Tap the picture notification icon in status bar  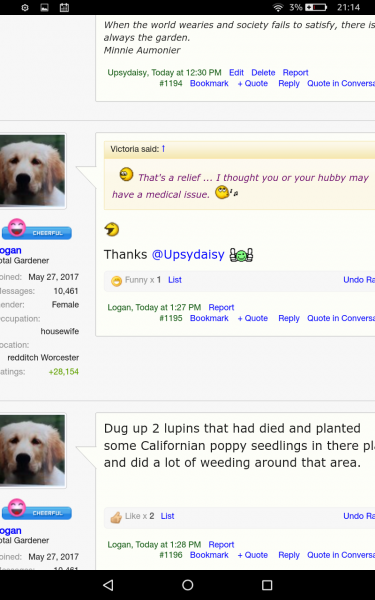44,7
